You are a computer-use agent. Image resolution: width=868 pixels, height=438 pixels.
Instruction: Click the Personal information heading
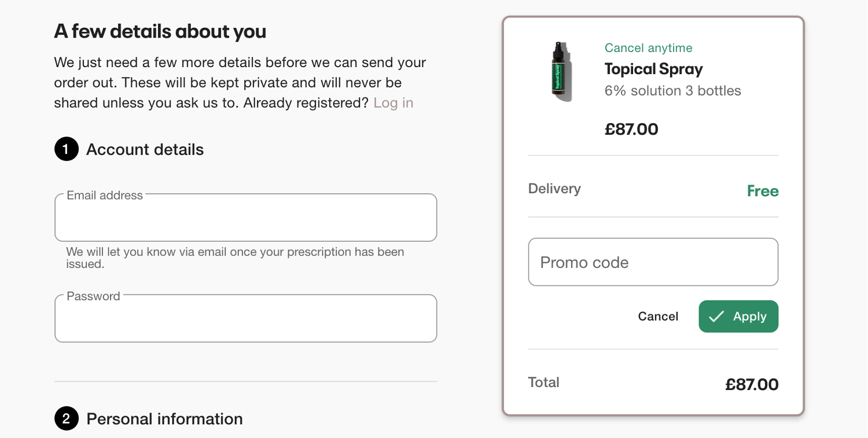pyautogui.click(x=165, y=418)
